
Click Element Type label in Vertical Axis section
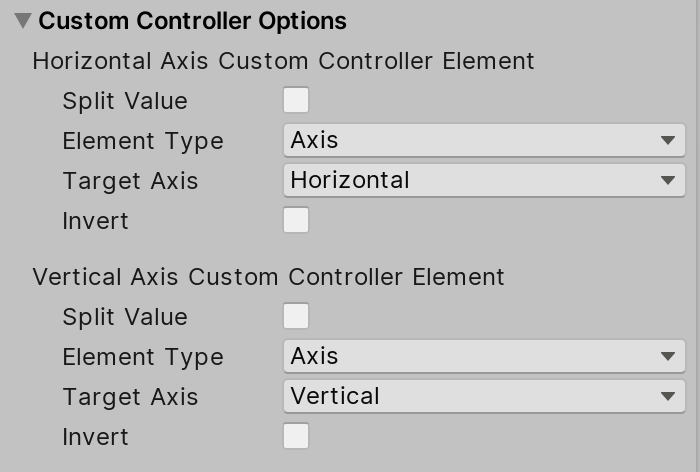click(x=143, y=357)
